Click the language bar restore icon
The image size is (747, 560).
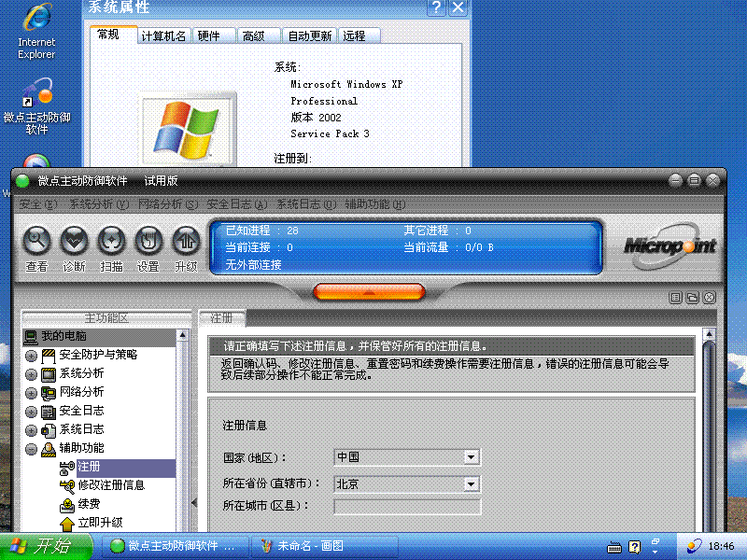pyautogui.click(x=655, y=542)
